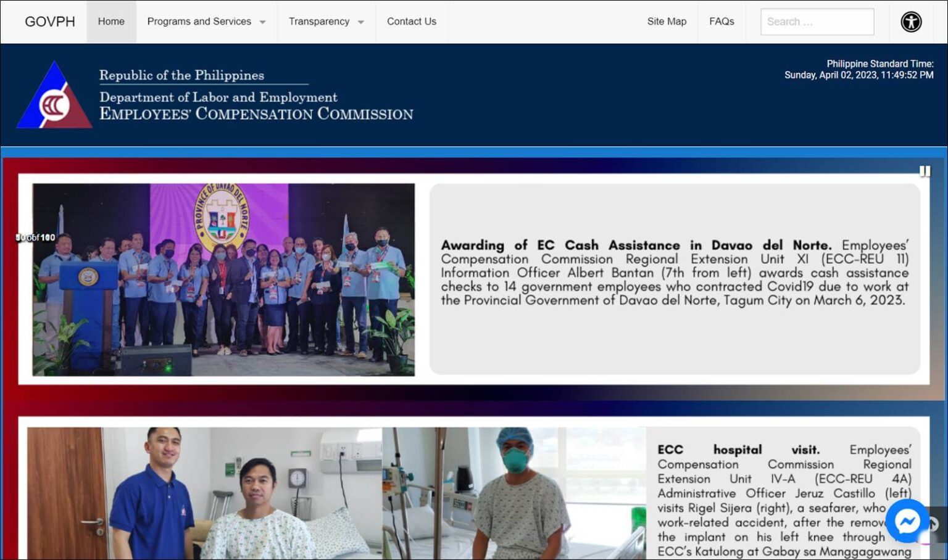948x560 pixels.
Task: Open the Davao del Norte awarding group photo
Action: 223,279
